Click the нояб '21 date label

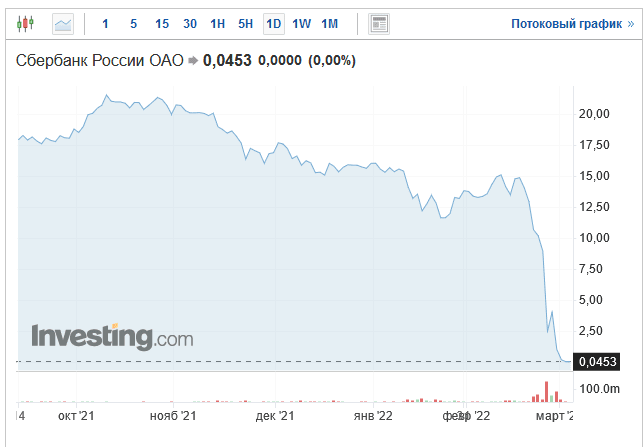pos(173,416)
